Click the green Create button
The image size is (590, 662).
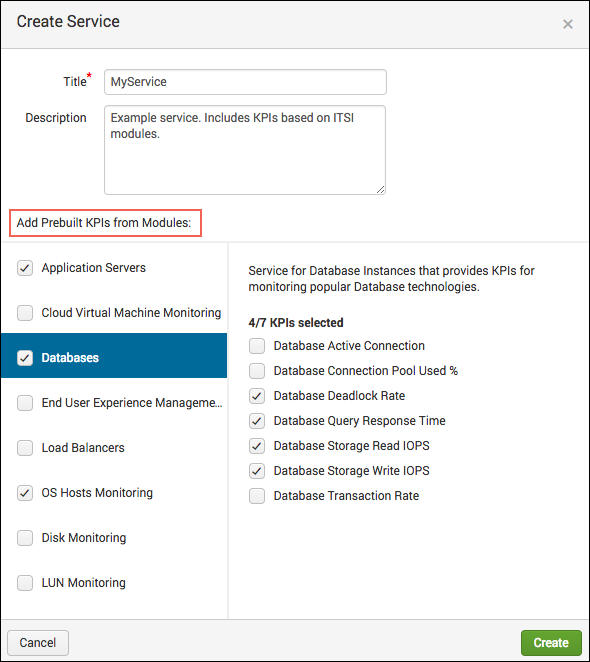point(551,643)
